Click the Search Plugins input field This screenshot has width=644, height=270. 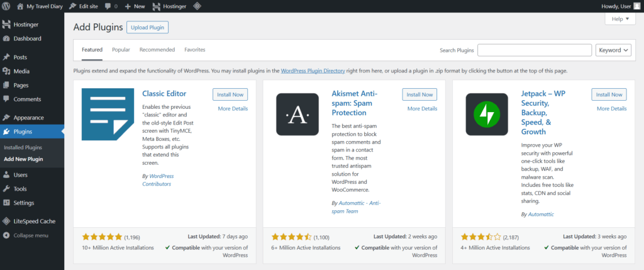pos(535,50)
